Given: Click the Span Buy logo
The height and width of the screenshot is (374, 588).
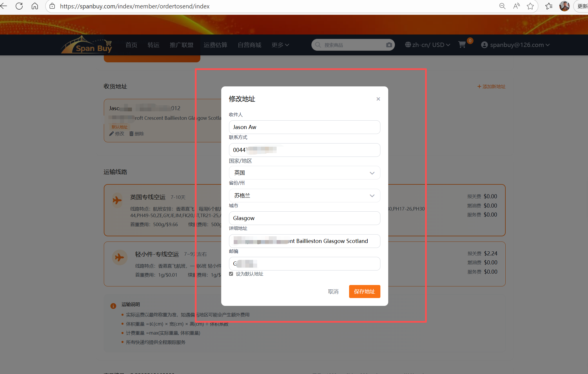Looking at the screenshot, I should [87, 45].
